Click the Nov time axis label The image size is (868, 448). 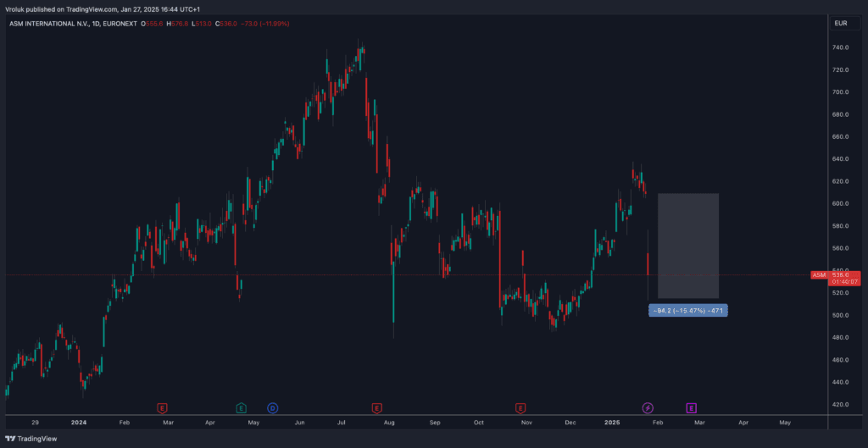coord(526,423)
